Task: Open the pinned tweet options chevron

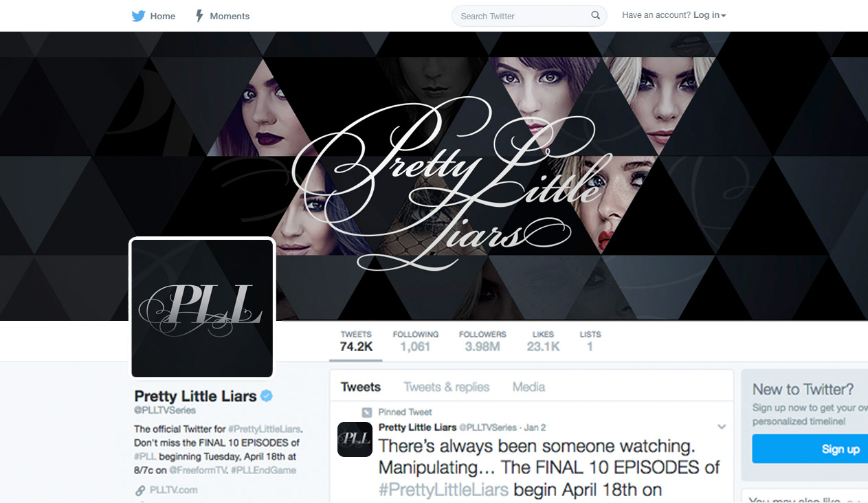Action: pyautogui.click(x=722, y=427)
